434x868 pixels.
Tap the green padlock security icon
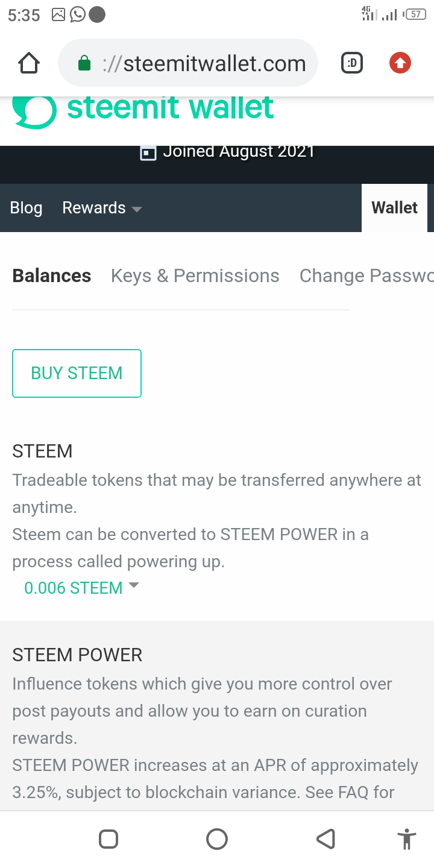point(84,63)
